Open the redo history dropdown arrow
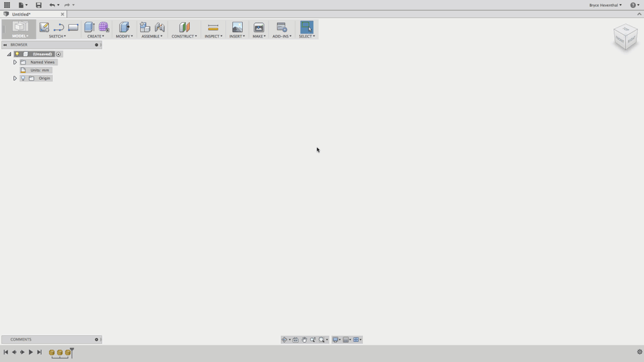The image size is (644, 362). point(74,5)
